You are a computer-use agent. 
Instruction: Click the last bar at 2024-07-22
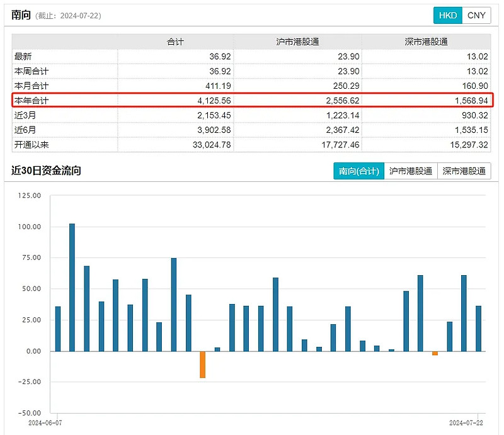pyautogui.click(x=479, y=329)
